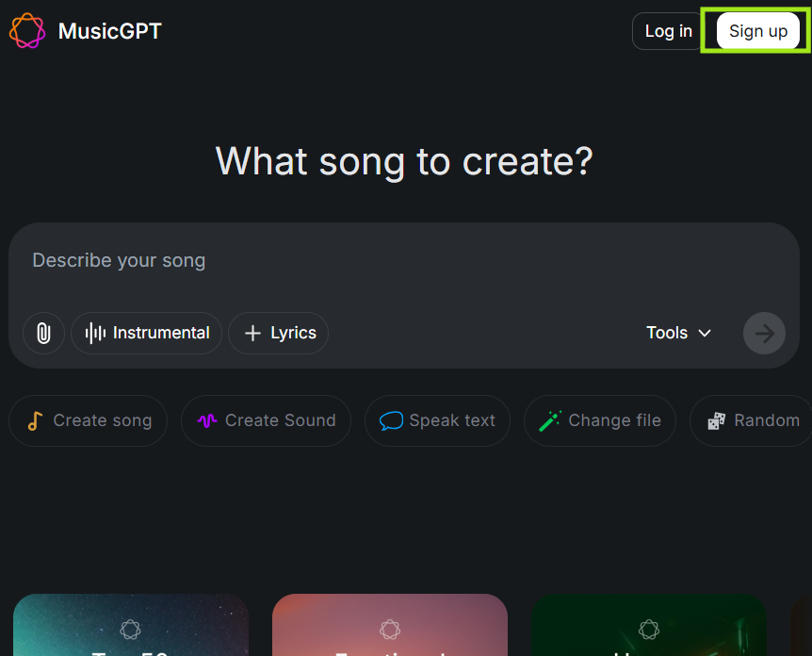This screenshot has width=812, height=656.
Task: Toggle the Instrumental mode option
Action: (147, 333)
